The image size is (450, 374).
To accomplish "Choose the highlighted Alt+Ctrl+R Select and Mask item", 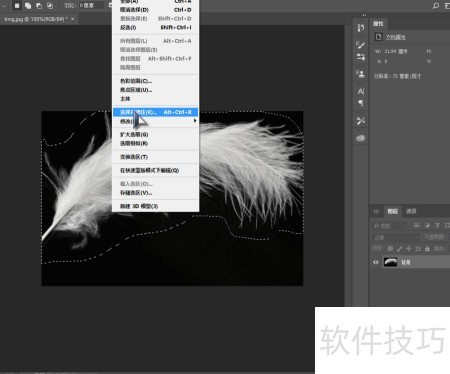I will click(155, 112).
